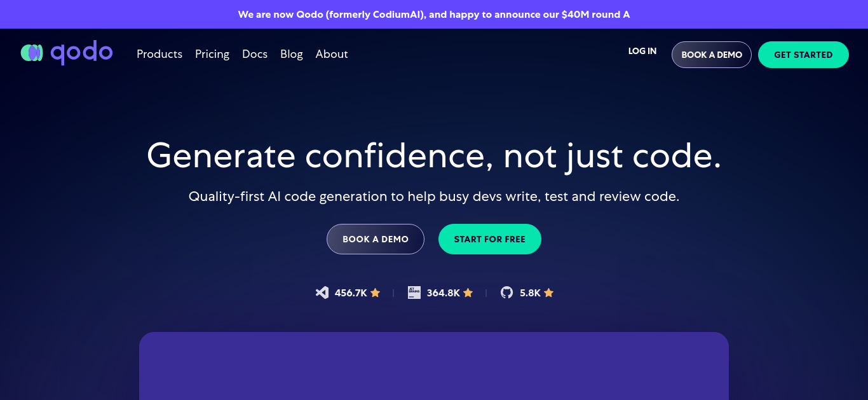Screen dimensions: 868x400
Task: Open the Docs link in navigation
Action: point(255,54)
